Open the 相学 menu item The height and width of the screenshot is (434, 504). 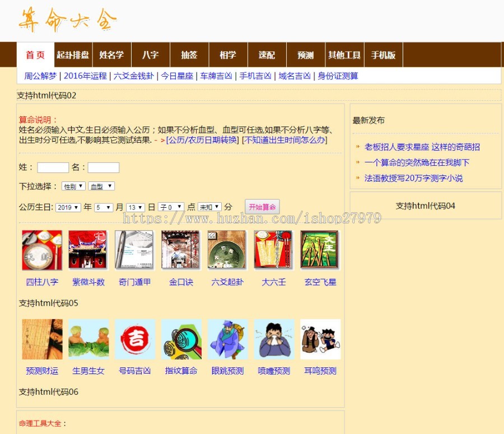click(x=228, y=55)
